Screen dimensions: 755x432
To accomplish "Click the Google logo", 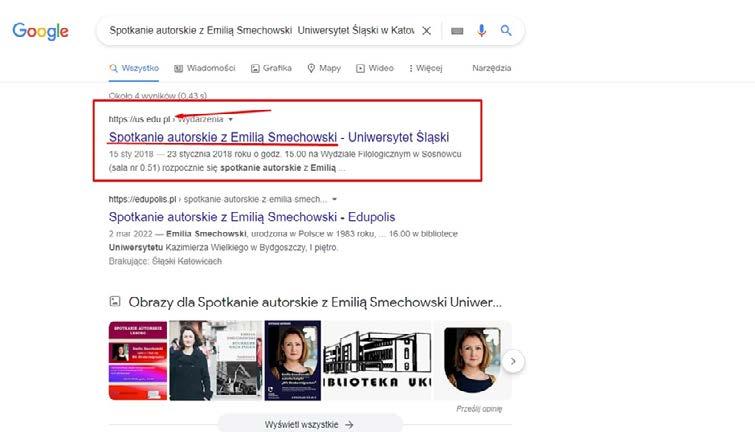I will pyautogui.click(x=40, y=31).
